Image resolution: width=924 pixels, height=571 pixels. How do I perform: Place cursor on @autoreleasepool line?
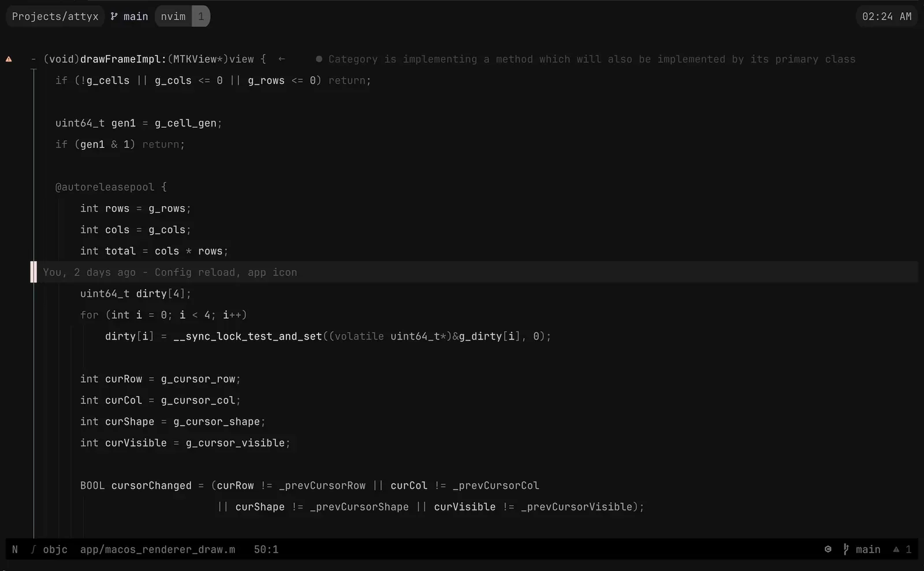pyautogui.click(x=105, y=187)
